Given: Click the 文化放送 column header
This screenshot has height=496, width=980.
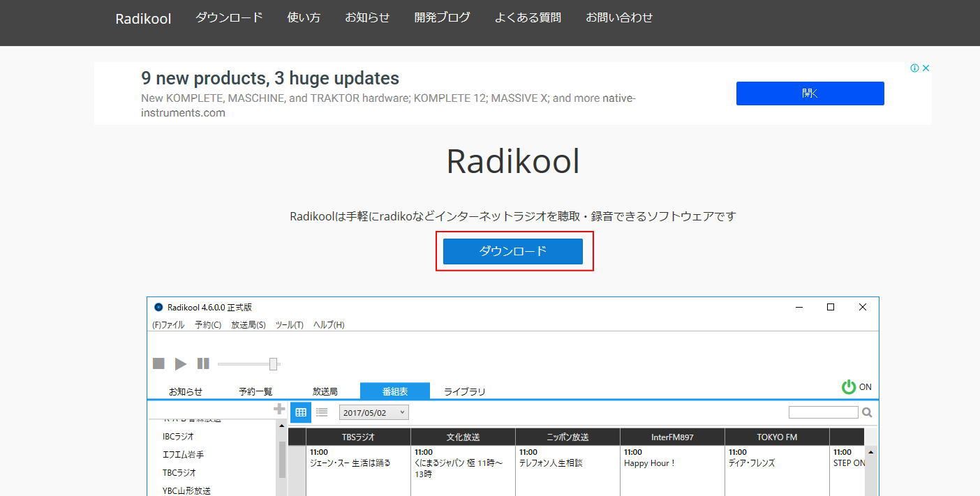Looking at the screenshot, I should pyautogui.click(x=463, y=437).
